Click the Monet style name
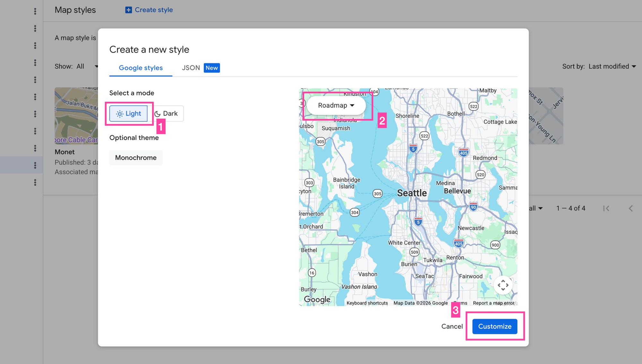This screenshot has height=364, width=642. click(65, 152)
